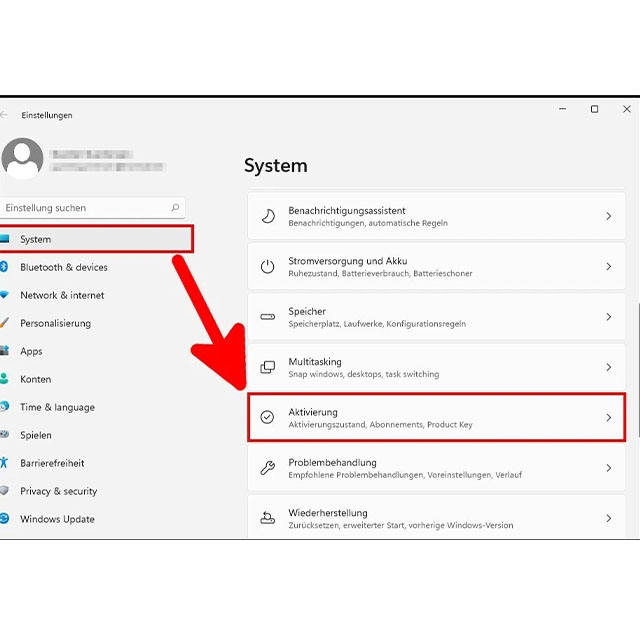Open the Speicher settings title
This screenshot has width=640, height=640.
click(x=307, y=311)
